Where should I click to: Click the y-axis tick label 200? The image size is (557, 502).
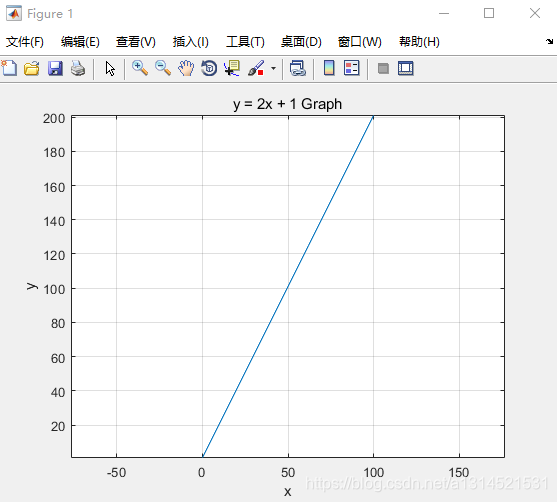(x=54, y=118)
